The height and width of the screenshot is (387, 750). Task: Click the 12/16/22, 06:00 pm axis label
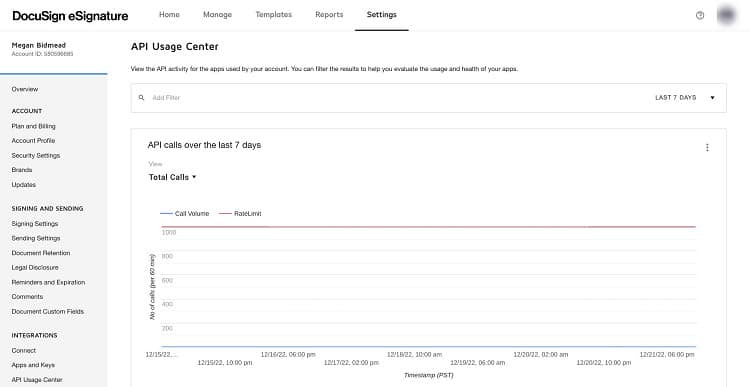pos(288,354)
